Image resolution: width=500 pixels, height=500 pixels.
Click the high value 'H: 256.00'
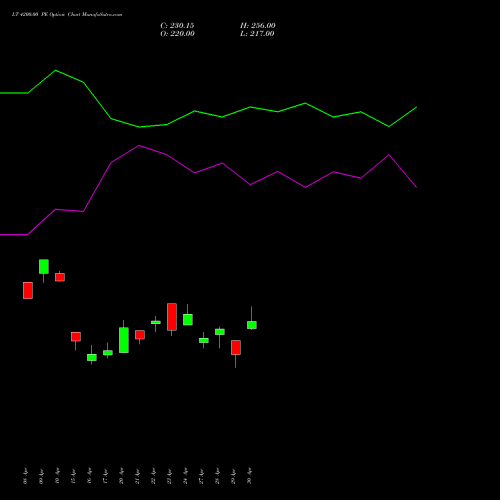coord(258,26)
